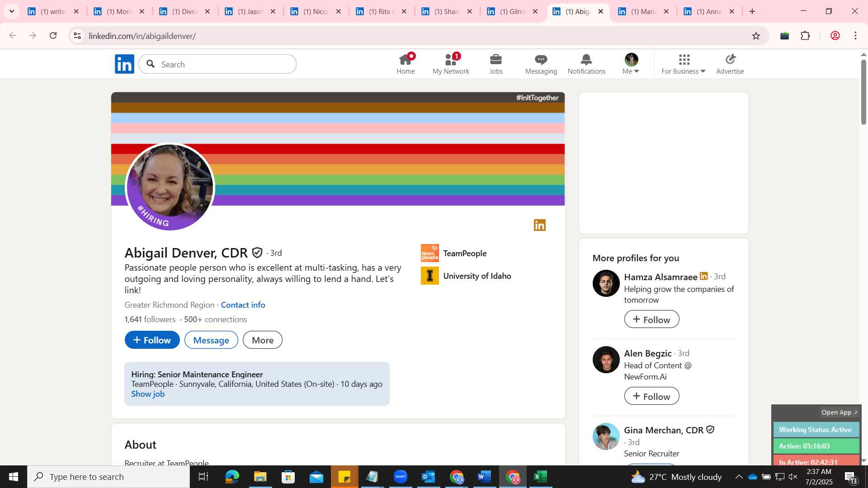Click the gold LinkedIn premium badge on profile

[x=540, y=225]
